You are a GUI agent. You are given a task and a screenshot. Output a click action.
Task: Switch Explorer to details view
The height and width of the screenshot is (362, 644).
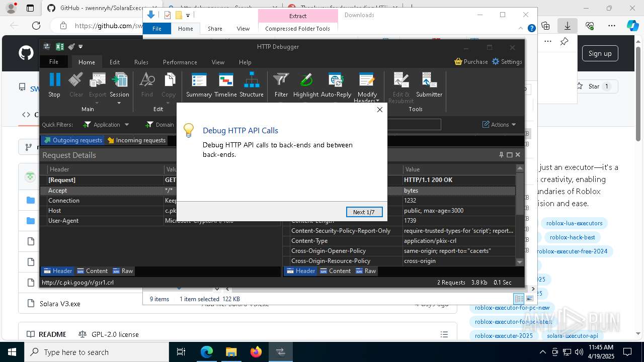pos(519,299)
